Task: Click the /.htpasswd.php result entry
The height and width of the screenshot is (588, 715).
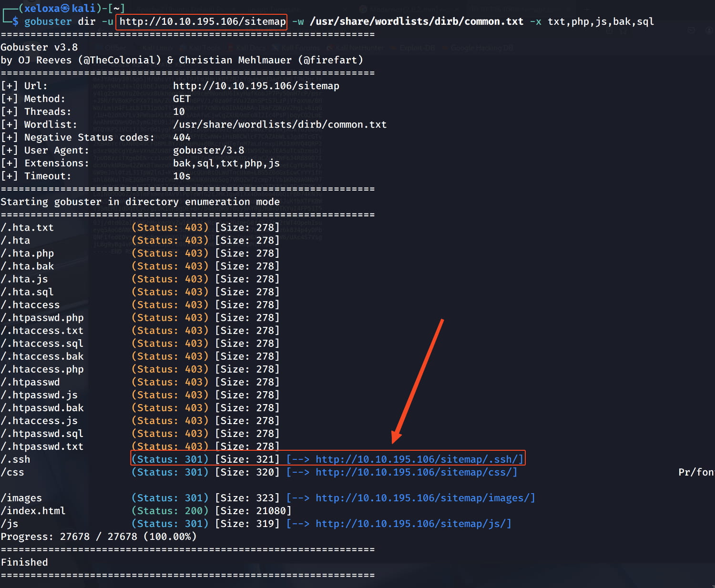Action: point(42,318)
